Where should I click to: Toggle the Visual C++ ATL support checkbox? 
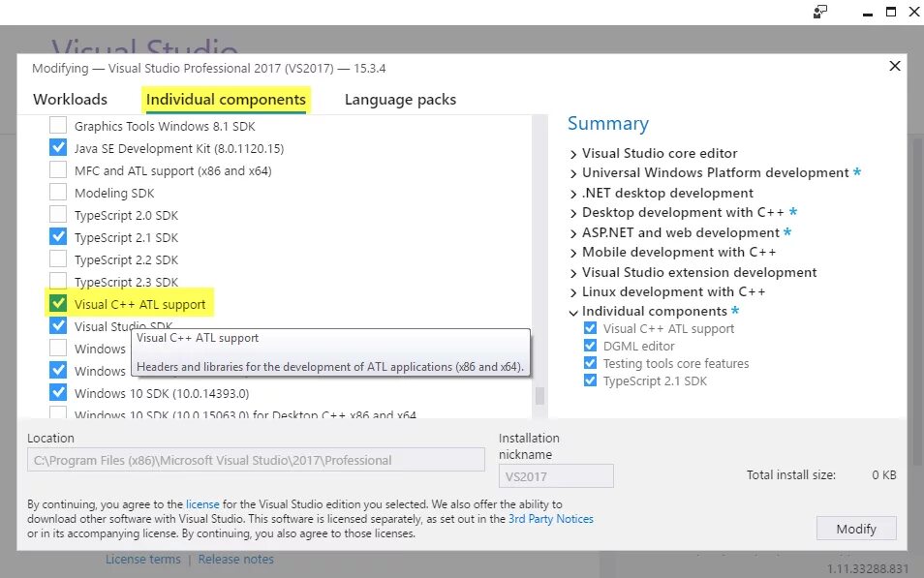point(58,303)
